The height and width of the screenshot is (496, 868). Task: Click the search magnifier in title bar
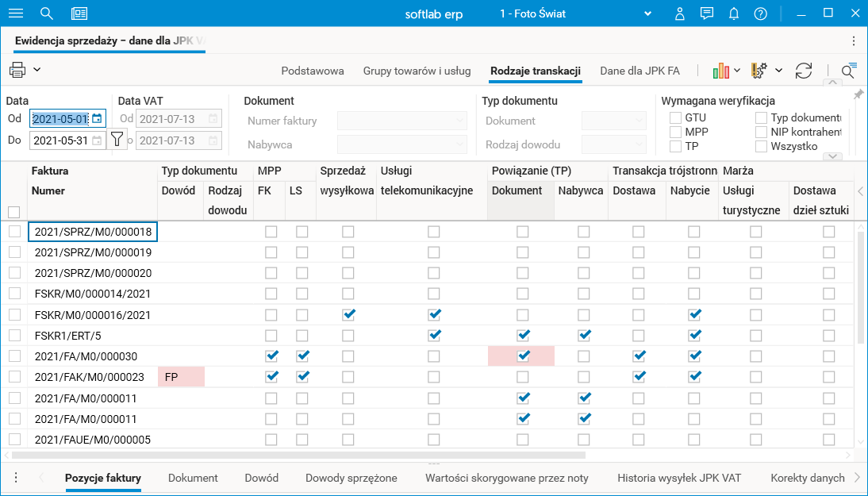(47, 13)
